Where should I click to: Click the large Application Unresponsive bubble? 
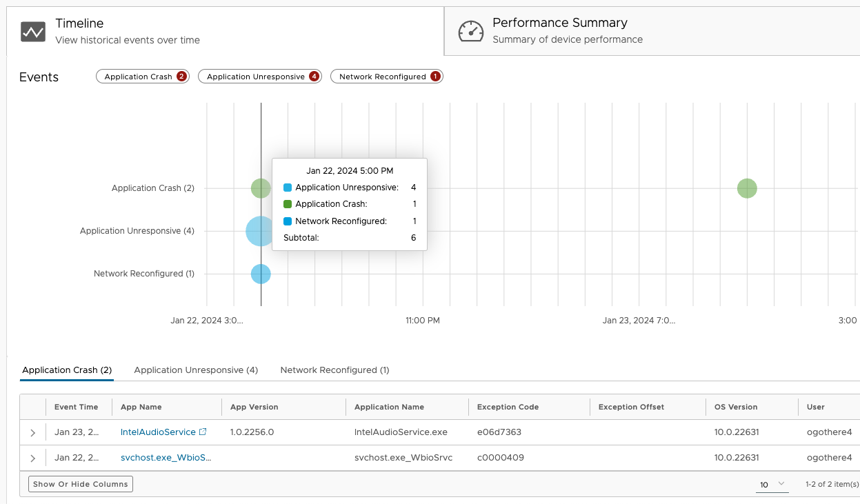(x=259, y=231)
